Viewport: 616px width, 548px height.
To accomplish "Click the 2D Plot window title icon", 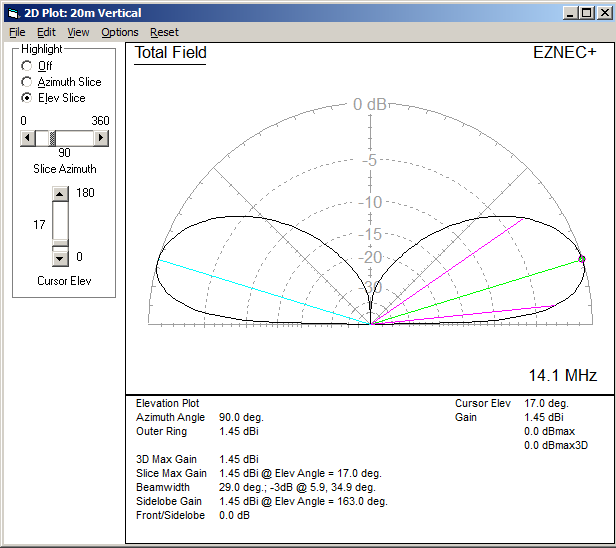I will pyautogui.click(x=14, y=13).
